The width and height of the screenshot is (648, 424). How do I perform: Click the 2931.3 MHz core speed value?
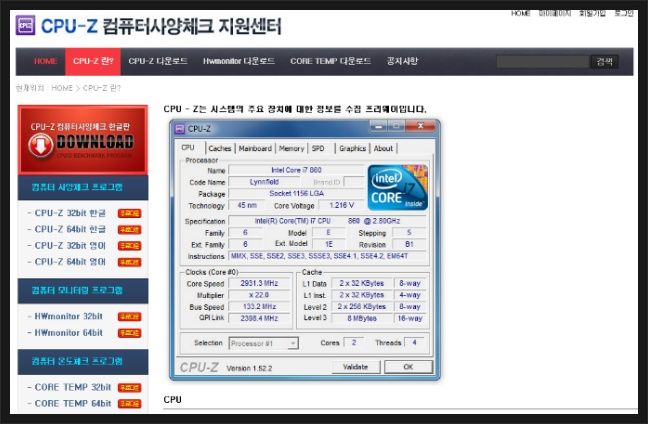click(259, 283)
